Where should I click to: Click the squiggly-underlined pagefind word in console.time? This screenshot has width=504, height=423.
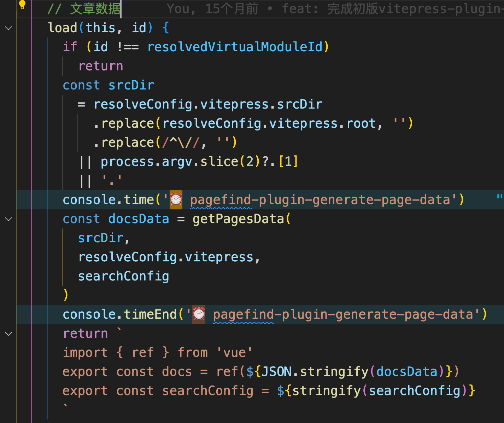[220, 200]
